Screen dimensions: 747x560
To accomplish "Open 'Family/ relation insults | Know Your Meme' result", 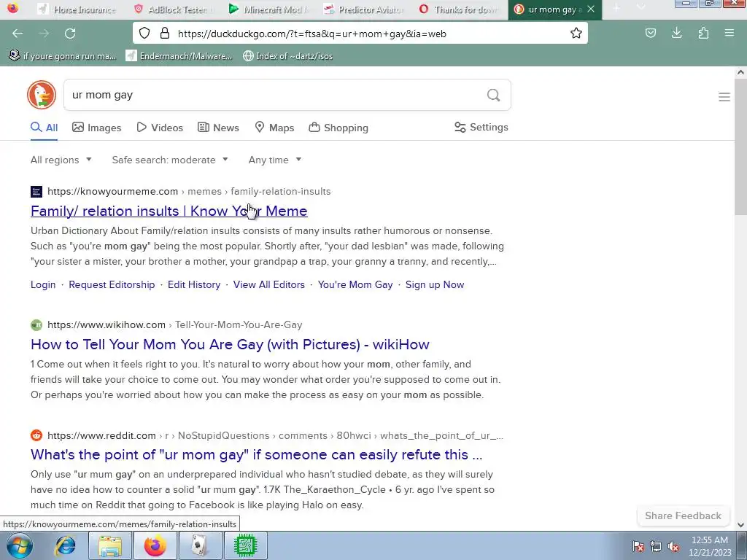I will 169,211.
